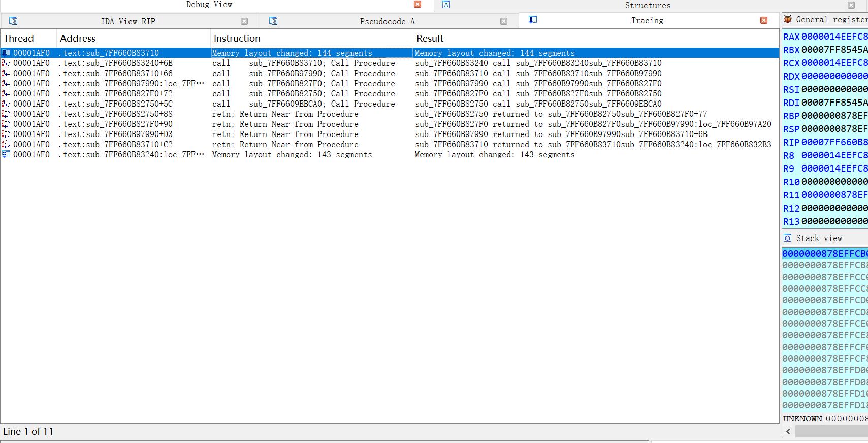
Task: Select the trace row at sub_7FF660B827F0+90
Action: (x=390, y=124)
